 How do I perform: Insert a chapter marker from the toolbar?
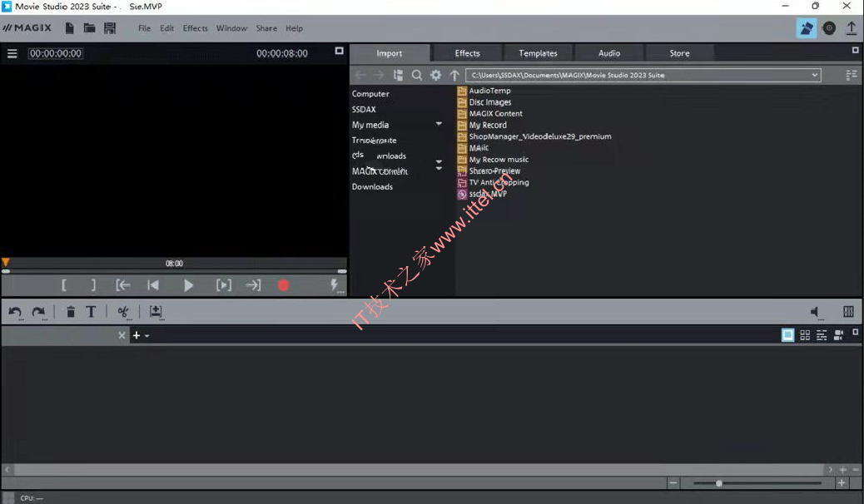coord(156,312)
